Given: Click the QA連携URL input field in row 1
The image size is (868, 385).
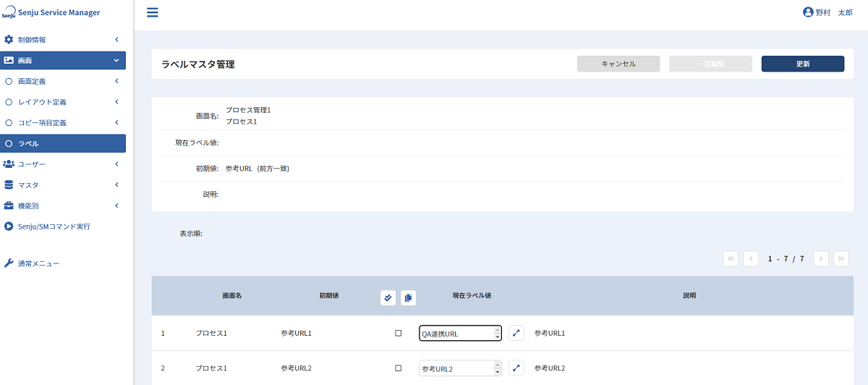Looking at the screenshot, I should pyautogui.click(x=460, y=333).
